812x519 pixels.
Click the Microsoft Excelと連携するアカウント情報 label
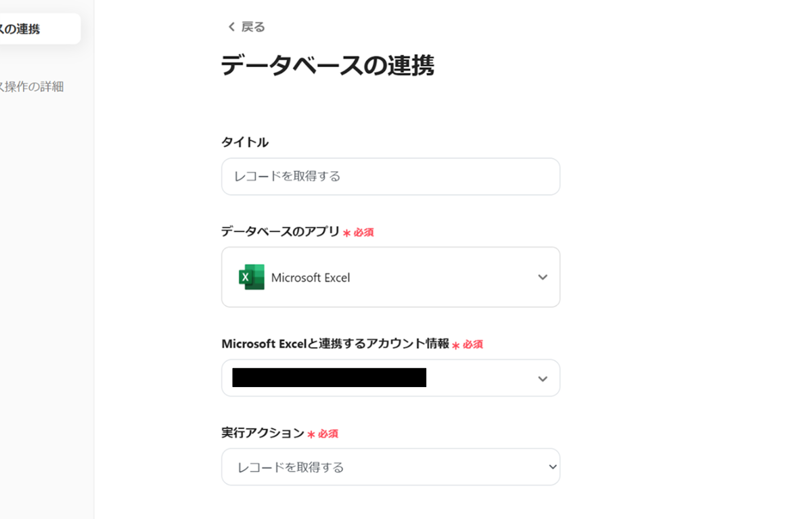[x=335, y=343]
